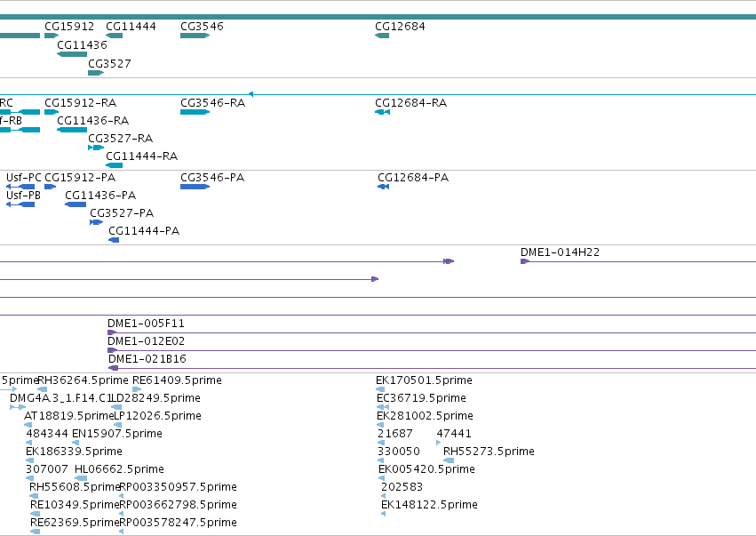Select the CG12684 gene feature
Image resolution: width=756 pixels, height=536 pixels.
click(x=382, y=36)
